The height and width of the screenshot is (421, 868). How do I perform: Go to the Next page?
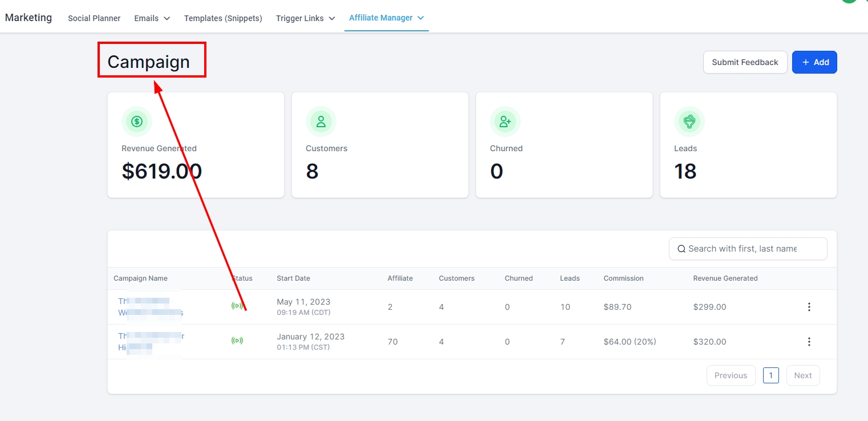coord(802,375)
